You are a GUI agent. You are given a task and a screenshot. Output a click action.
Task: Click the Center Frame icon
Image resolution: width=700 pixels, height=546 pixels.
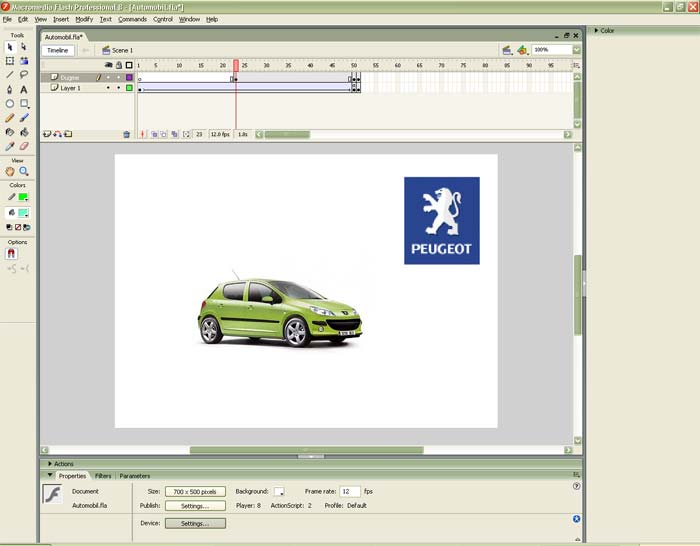[x=142, y=134]
